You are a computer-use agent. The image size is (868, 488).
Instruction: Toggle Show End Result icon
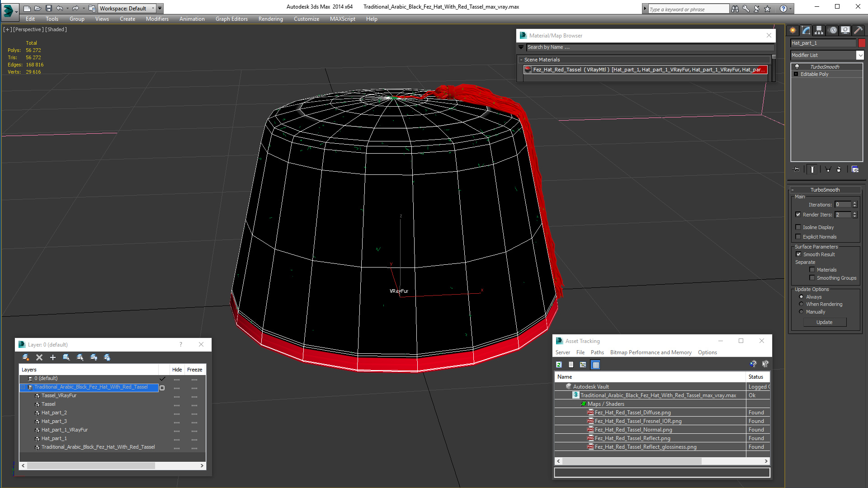click(812, 169)
